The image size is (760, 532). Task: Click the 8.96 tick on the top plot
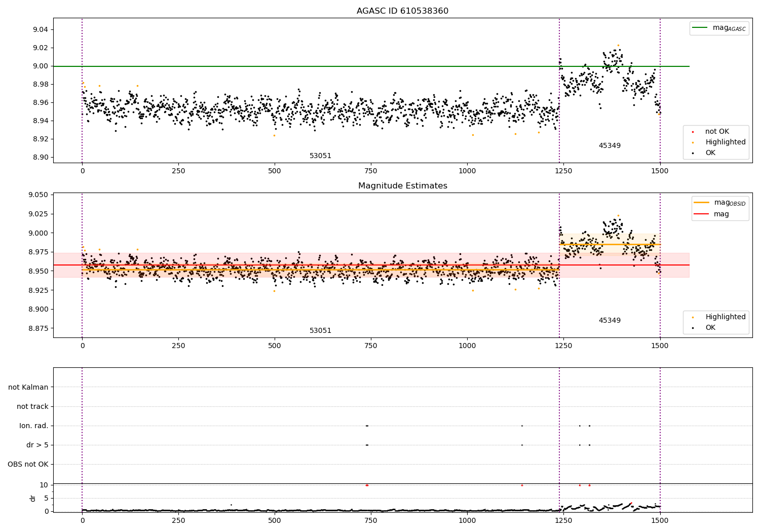tap(40, 103)
